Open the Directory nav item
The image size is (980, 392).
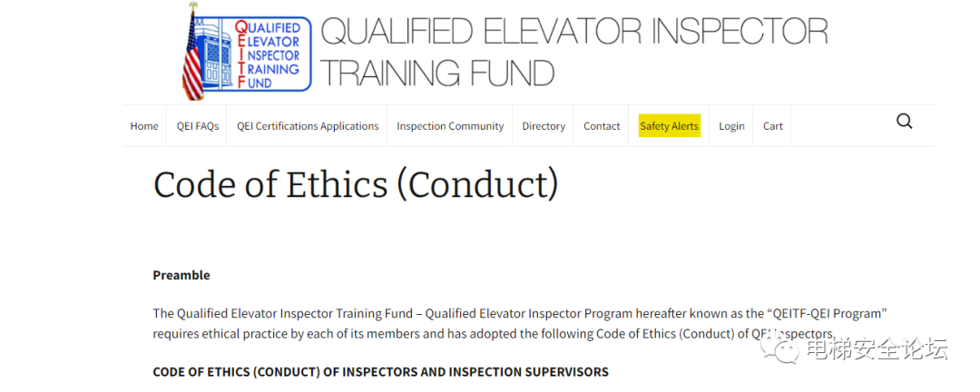coord(544,125)
